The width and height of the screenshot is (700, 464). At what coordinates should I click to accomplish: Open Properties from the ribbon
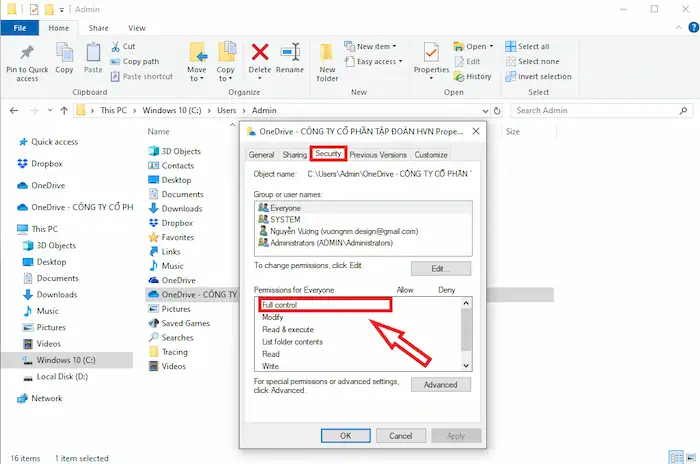[431, 54]
